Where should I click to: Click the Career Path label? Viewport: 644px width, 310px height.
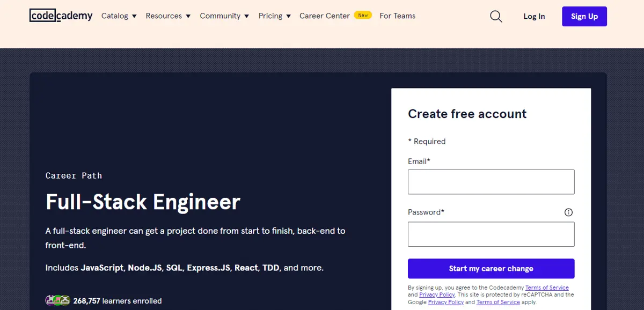[x=74, y=175]
